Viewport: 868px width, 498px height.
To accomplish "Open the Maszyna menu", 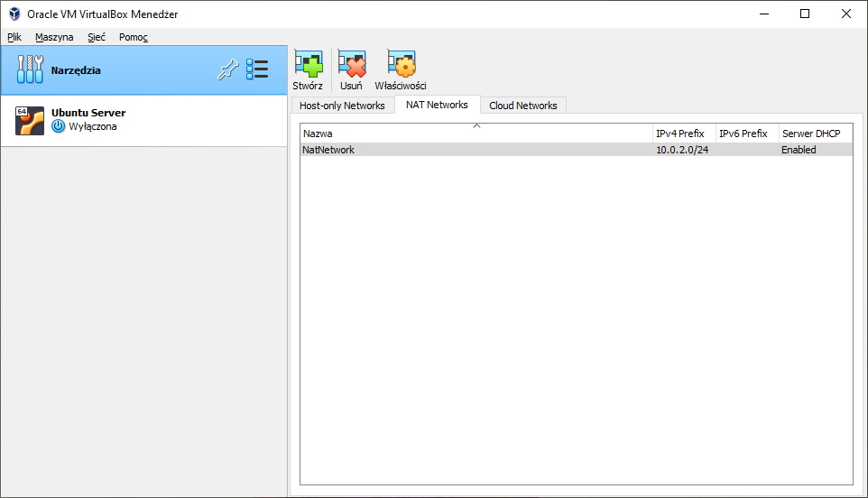I will tap(54, 37).
